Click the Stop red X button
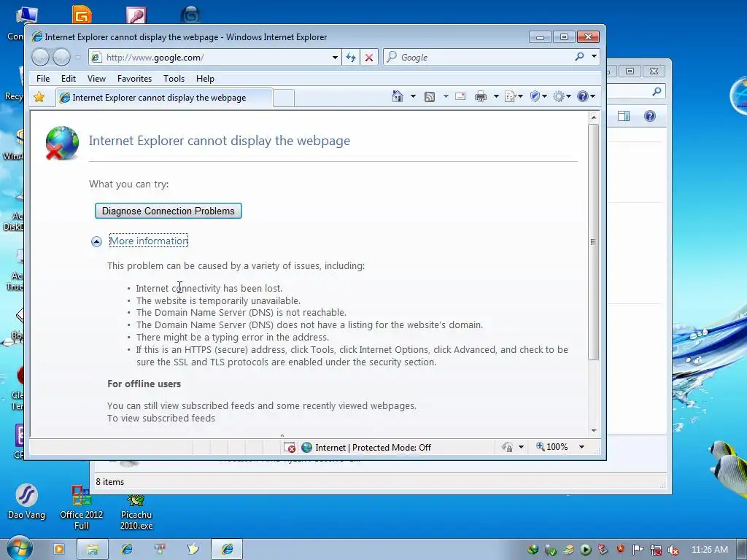747x560 pixels. (x=368, y=58)
